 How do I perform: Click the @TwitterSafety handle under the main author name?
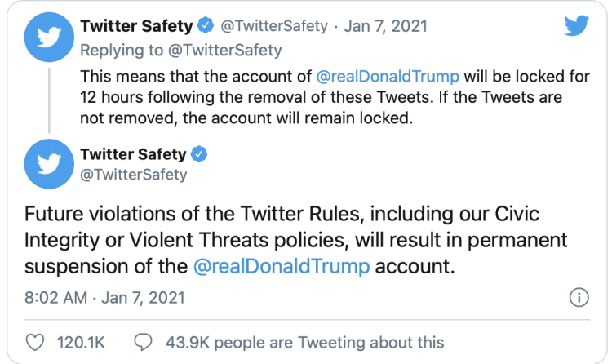[x=134, y=174]
